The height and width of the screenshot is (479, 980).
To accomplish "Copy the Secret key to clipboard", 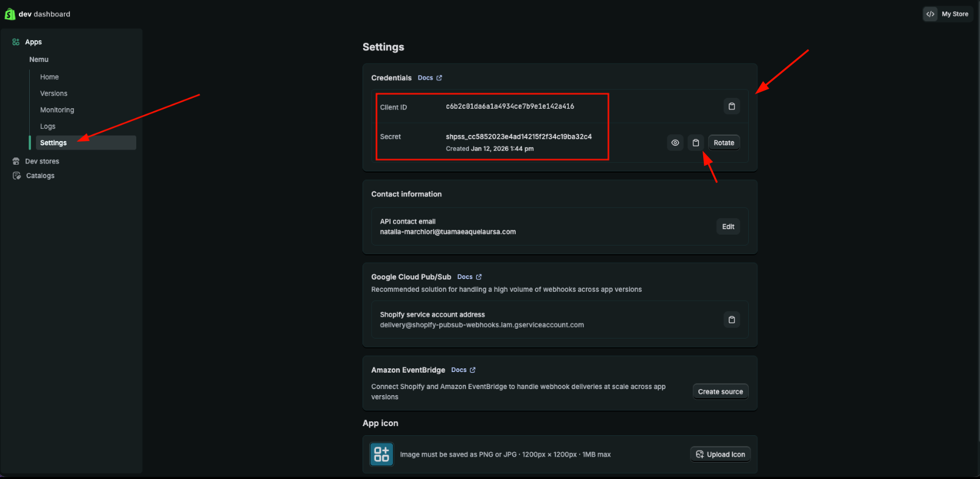I will point(696,143).
